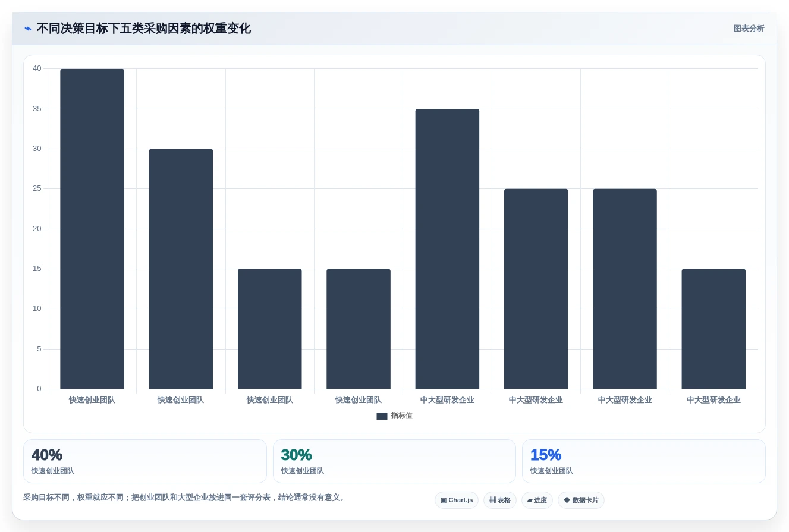This screenshot has height=532, width=789.
Task: Click the y-axis label 10
Action: [37, 309]
